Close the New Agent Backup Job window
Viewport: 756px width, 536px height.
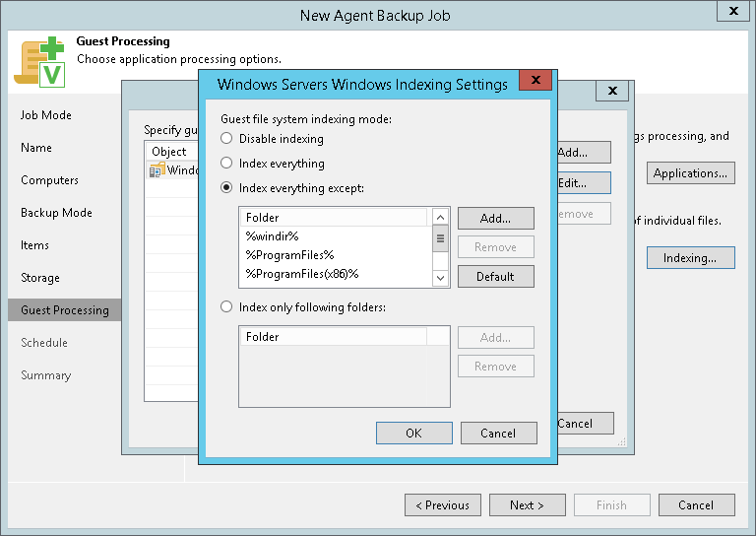732,13
